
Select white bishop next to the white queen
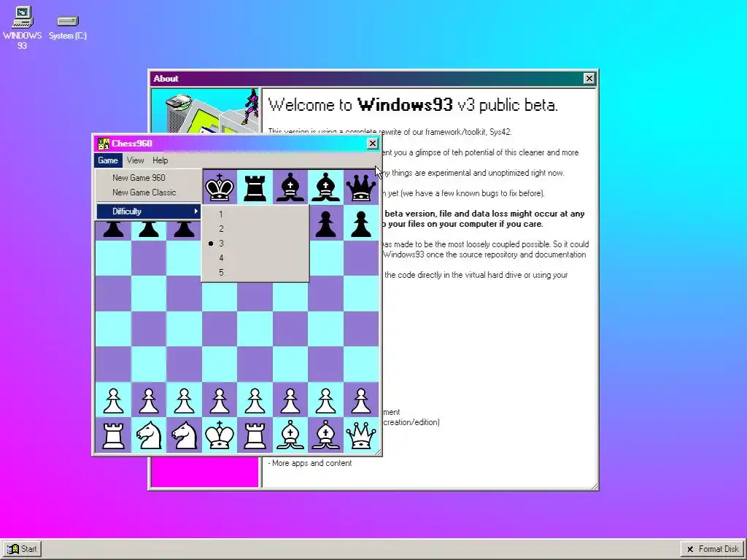[x=325, y=435]
